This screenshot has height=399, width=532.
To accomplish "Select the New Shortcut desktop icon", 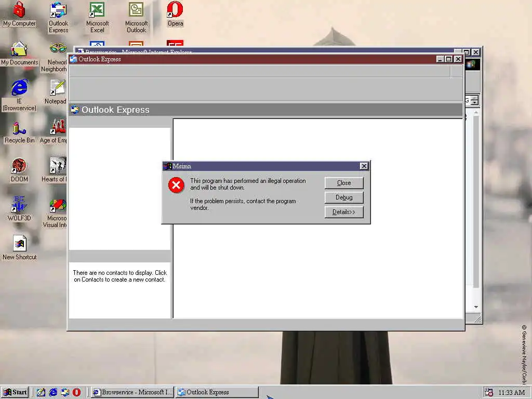I will click(19, 248).
